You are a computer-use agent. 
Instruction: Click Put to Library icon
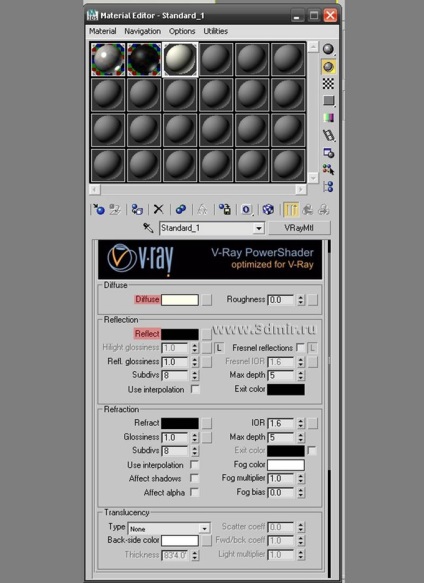tap(225, 209)
